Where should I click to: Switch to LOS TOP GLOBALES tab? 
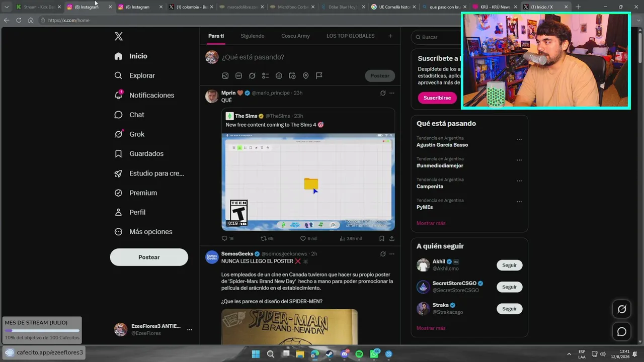(x=350, y=36)
